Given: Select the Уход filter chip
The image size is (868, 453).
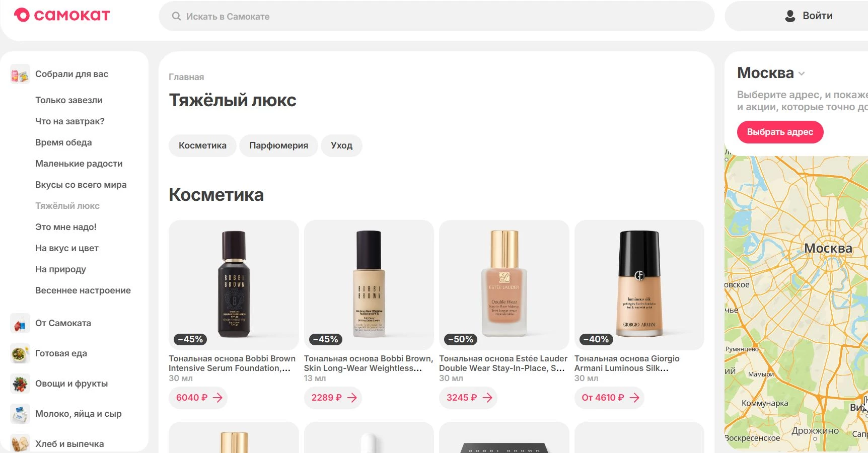Looking at the screenshot, I should click(x=341, y=145).
